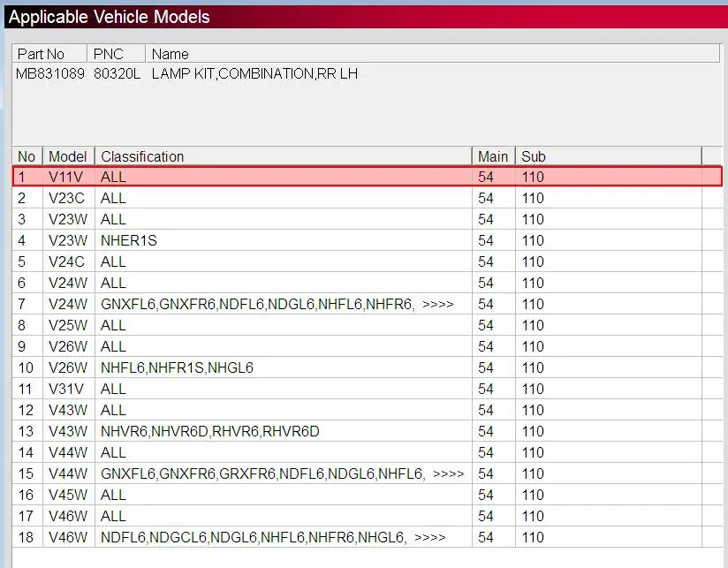The width and height of the screenshot is (728, 568).
Task: Click Main value 54 in row 1
Action: [486, 177]
